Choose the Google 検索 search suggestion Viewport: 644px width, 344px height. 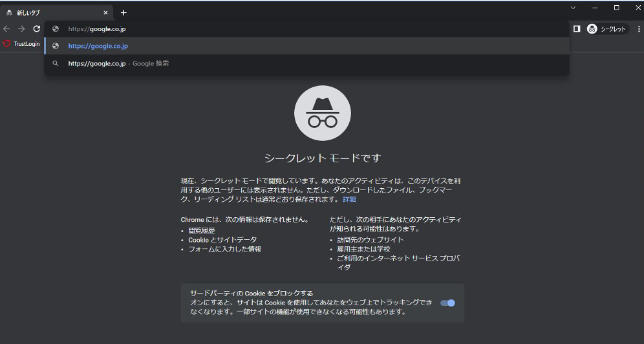coord(306,63)
